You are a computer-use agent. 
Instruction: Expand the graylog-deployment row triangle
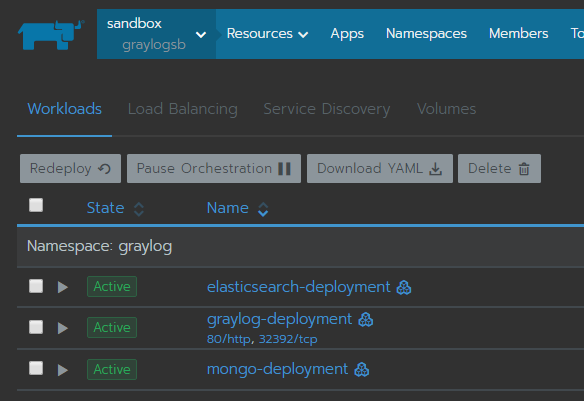pyautogui.click(x=63, y=328)
